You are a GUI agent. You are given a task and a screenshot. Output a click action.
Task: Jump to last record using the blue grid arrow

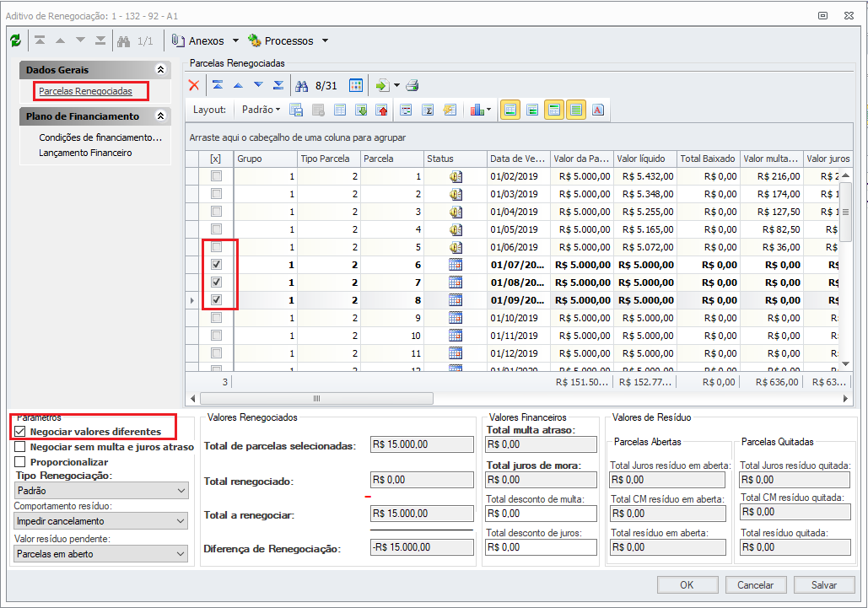(278, 85)
